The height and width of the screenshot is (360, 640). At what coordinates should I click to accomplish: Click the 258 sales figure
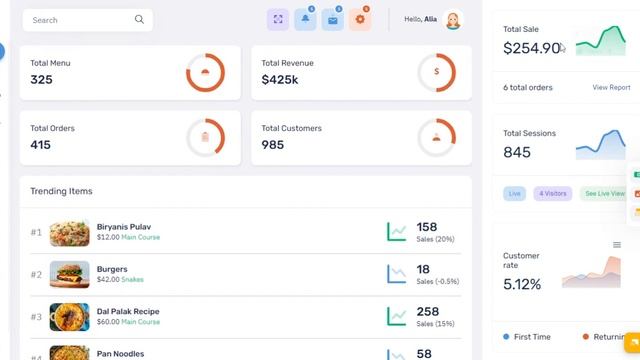pos(427,312)
